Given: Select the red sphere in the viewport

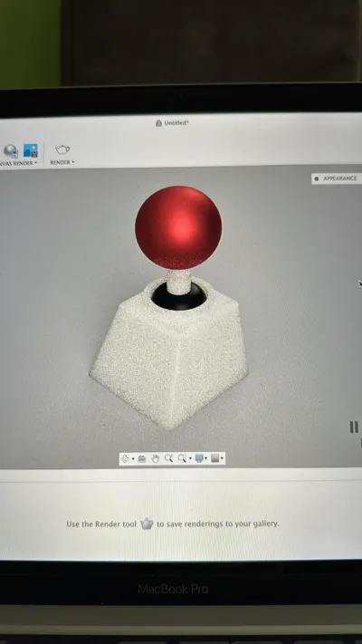Looking at the screenshot, I should point(178,227).
